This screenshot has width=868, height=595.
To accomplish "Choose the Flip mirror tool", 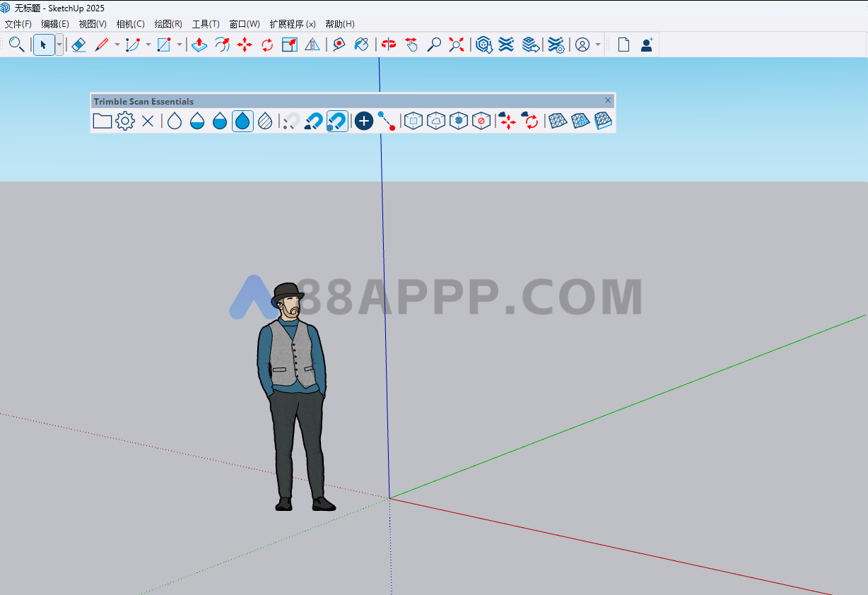I will click(x=312, y=45).
